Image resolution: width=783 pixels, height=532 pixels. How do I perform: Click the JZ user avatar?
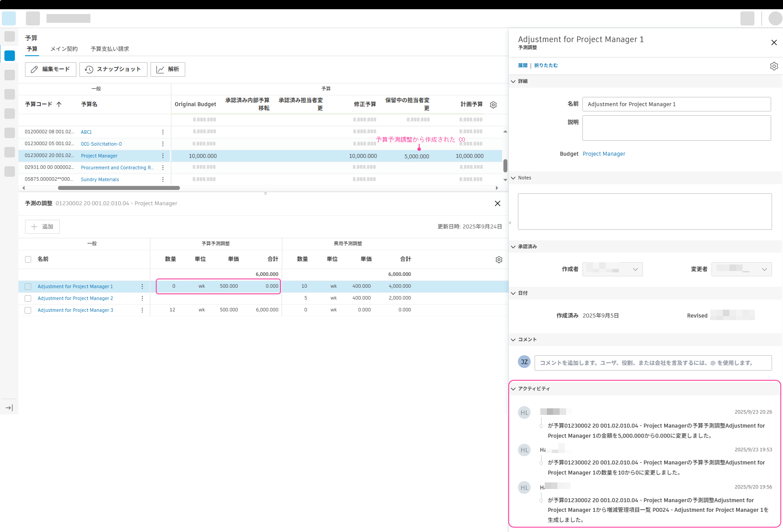524,362
